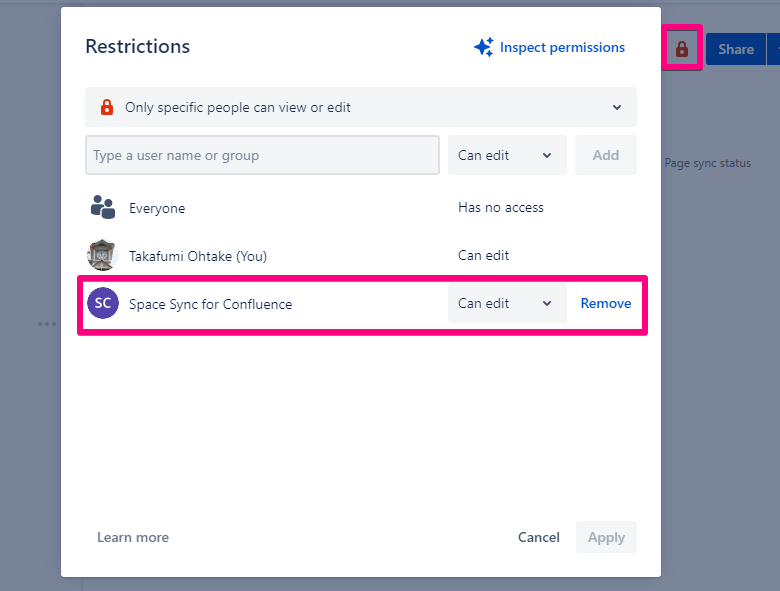
Task: Click the sparkle icon beside Inspect permissions
Action: 484,47
